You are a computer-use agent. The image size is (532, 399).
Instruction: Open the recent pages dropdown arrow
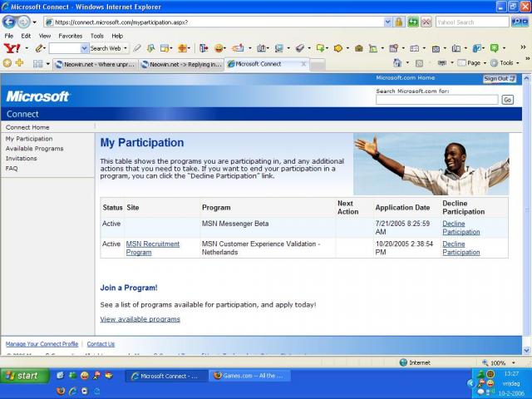pyautogui.click(x=34, y=22)
